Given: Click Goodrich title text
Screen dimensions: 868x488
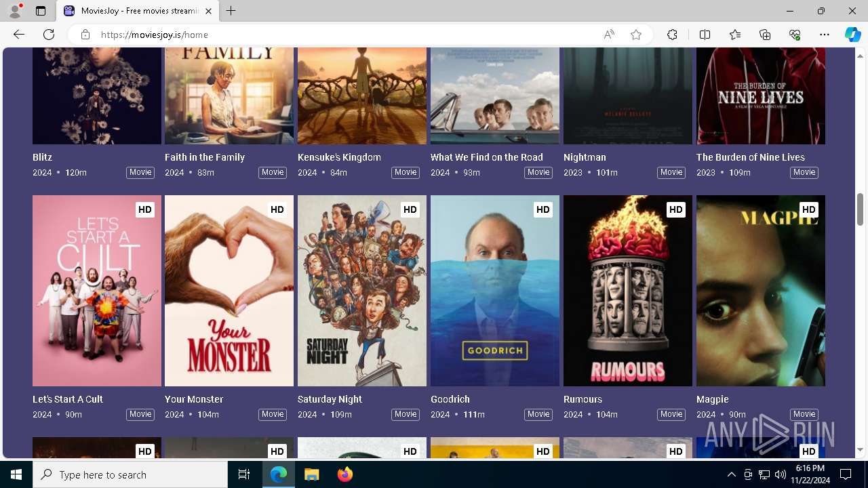Looking at the screenshot, I should pyautogui.click(x=450, y=399).
